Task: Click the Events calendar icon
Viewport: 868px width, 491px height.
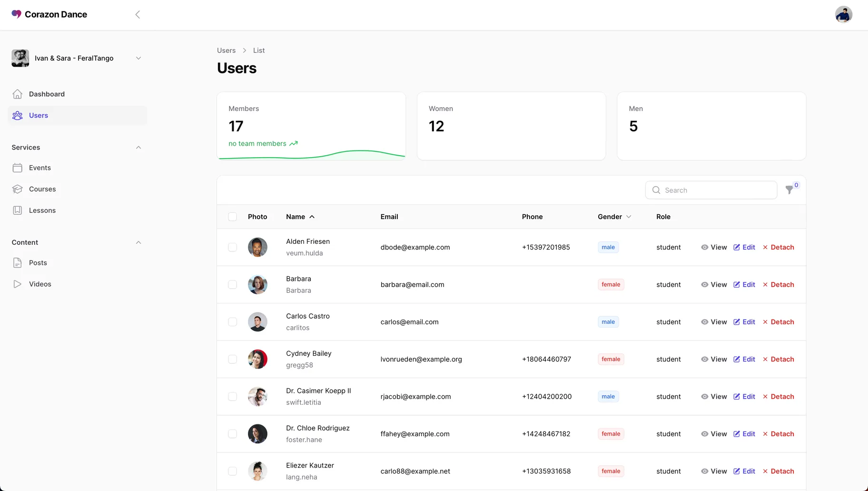Action: [18, 168]
